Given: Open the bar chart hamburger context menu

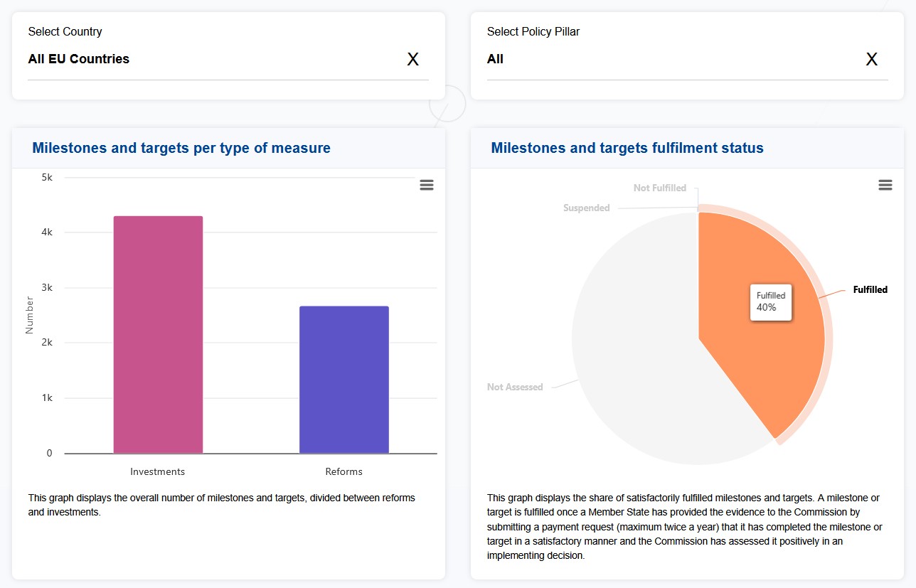Looking at the screenshot, I should pyautogui.click(x=427, y=185).
